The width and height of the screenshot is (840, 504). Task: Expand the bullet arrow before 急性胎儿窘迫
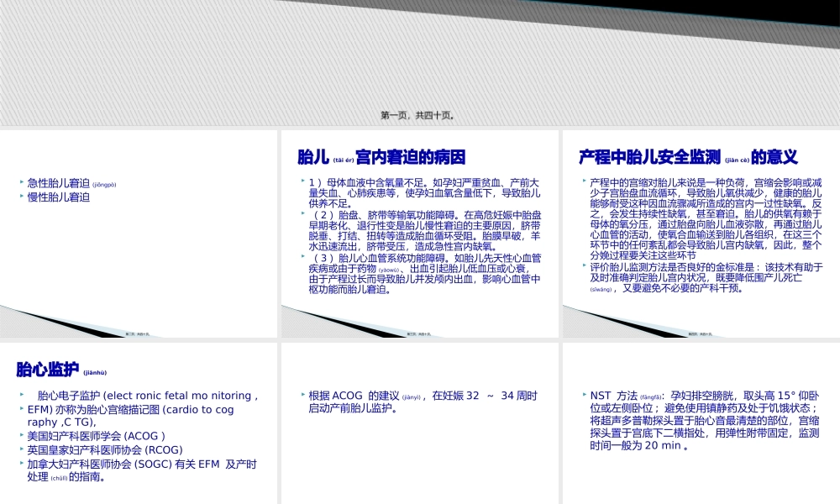tap(22, 181)
